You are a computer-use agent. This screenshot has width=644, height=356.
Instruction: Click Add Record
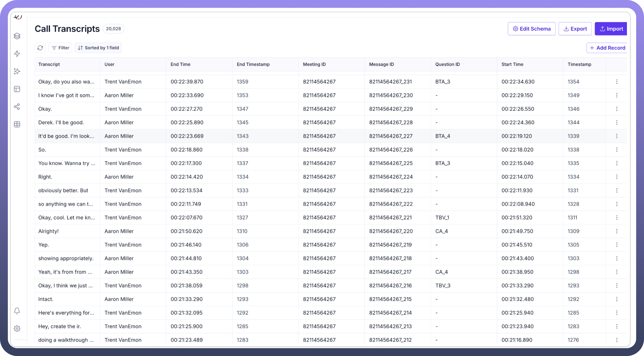(607, 48)
